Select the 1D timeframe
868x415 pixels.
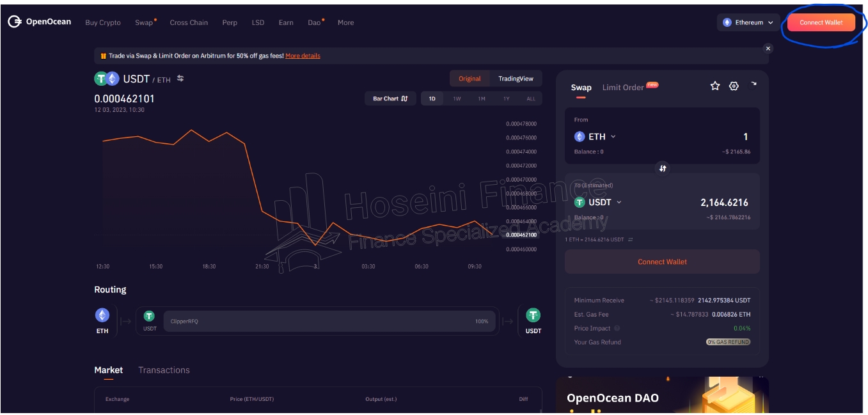pyautogui.click(x=432, y=98)
